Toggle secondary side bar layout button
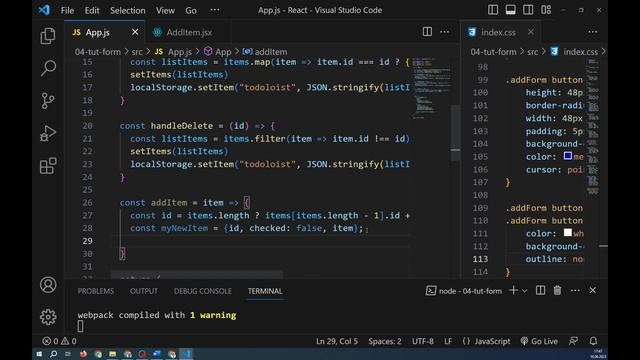 coord(528,10)
